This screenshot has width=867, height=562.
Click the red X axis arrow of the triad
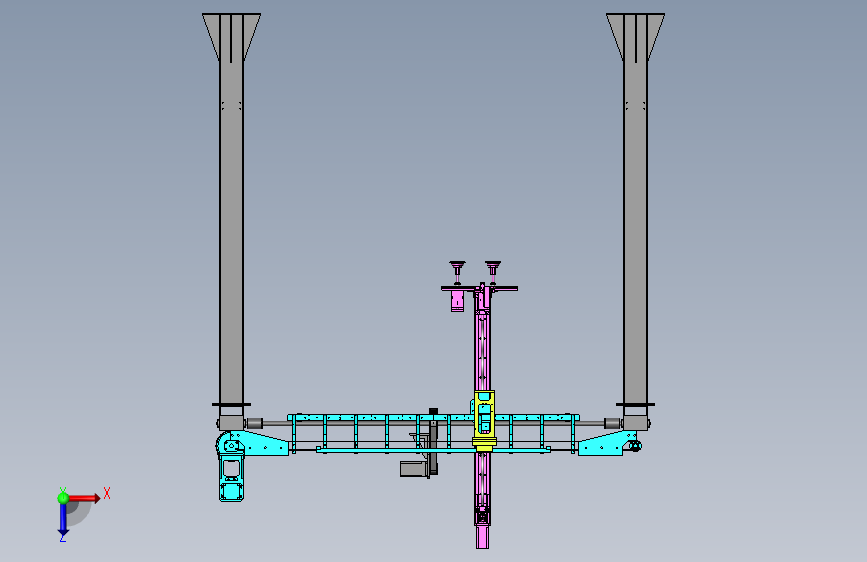pyautogui.click(x=84, y=498)
